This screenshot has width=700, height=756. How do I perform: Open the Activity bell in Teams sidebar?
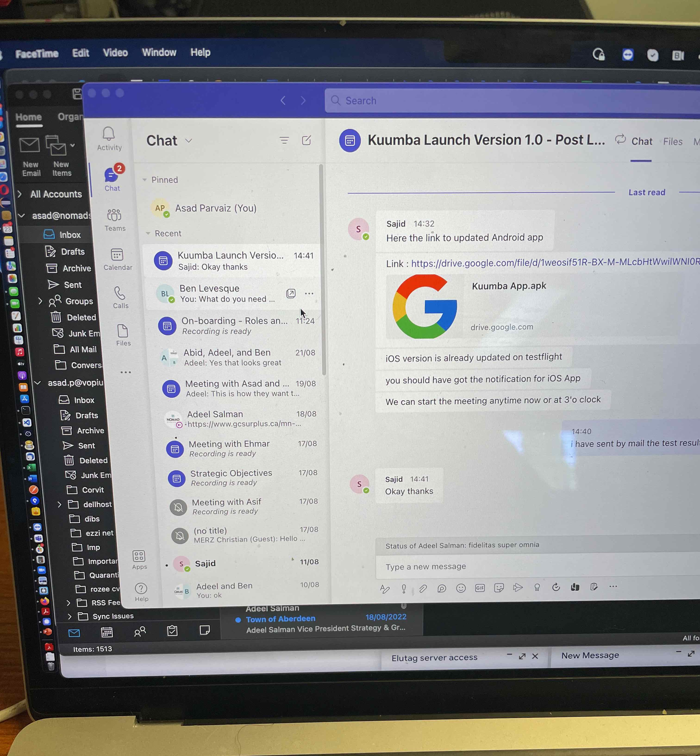click(x=109, y=139)
